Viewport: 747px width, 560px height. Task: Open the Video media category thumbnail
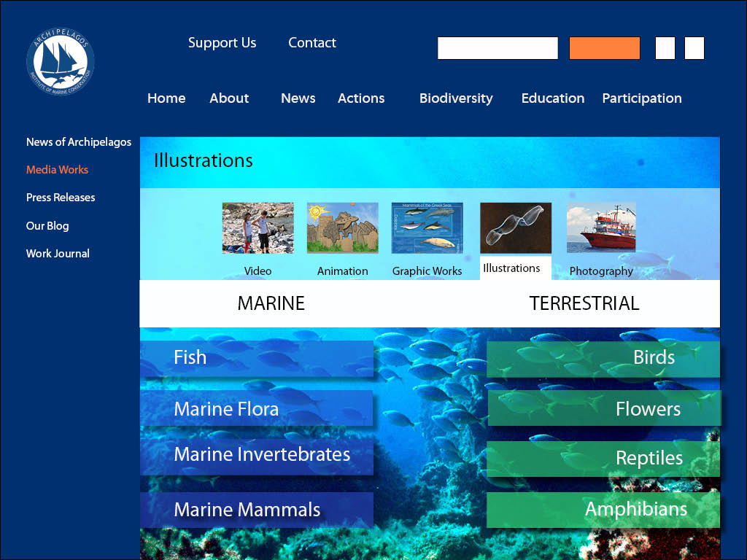258,227
